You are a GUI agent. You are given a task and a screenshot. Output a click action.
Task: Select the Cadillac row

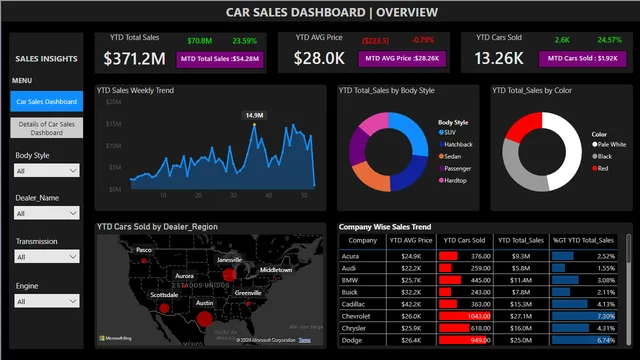point(478,304)
